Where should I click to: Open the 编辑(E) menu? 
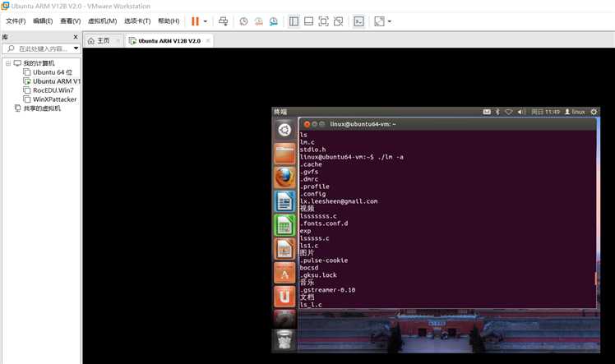pos(43,21)
